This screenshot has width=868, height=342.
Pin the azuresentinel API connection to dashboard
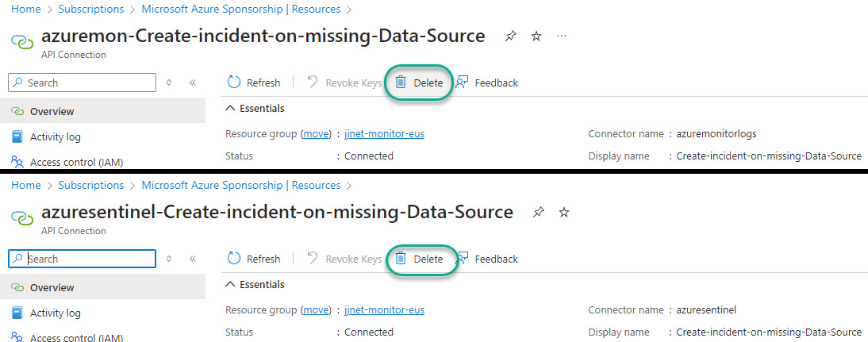(x=539, y=213)
